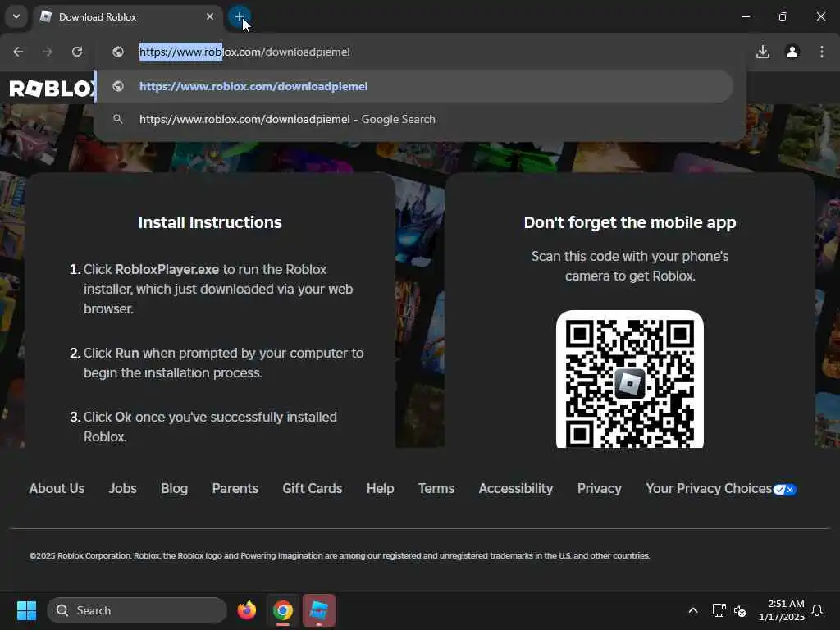The height and width of the screenshot is (630, 840).
Task: Reload the current page
Action: click(77, 52)
